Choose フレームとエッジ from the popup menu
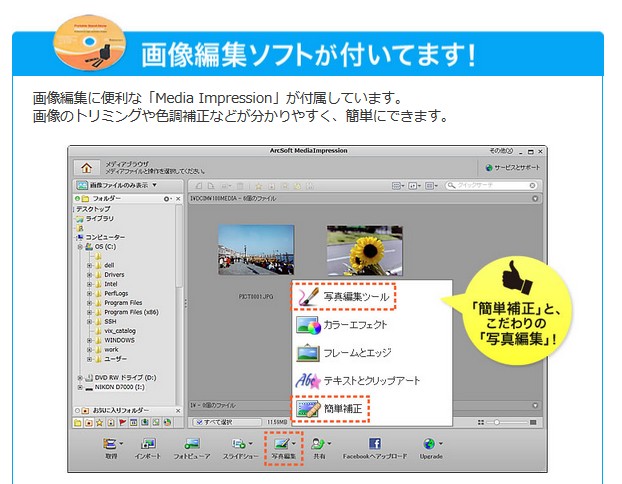This screenshot has height=484, width=622. 344,353
